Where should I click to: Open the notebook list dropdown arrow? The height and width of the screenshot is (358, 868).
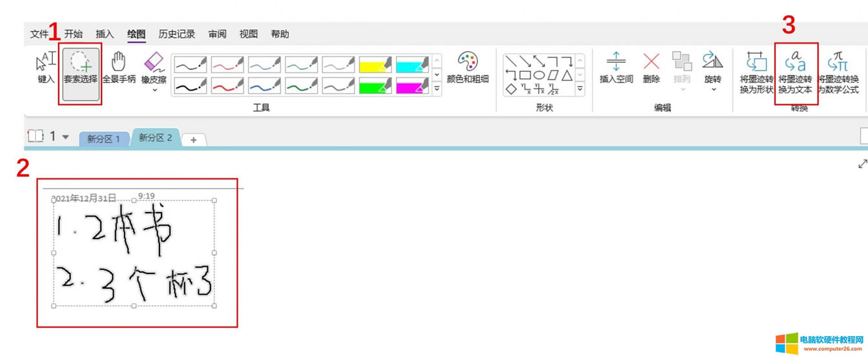click(x=65, y=137)
